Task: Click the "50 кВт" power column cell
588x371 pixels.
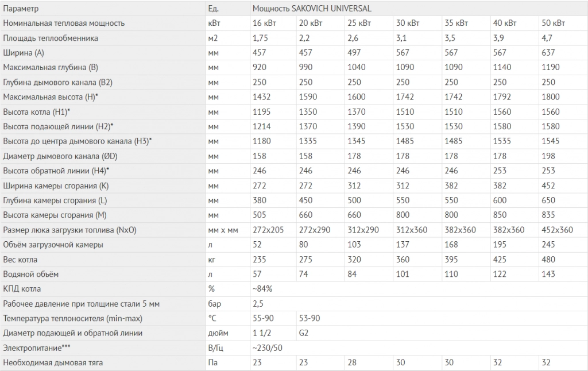Action: [x=554, y=23]
